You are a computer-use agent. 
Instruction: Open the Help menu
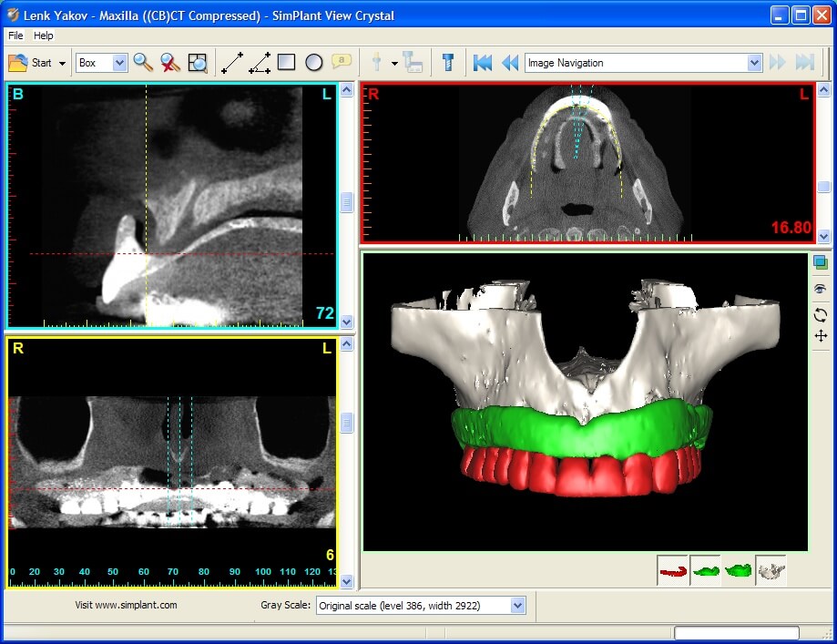43,36
